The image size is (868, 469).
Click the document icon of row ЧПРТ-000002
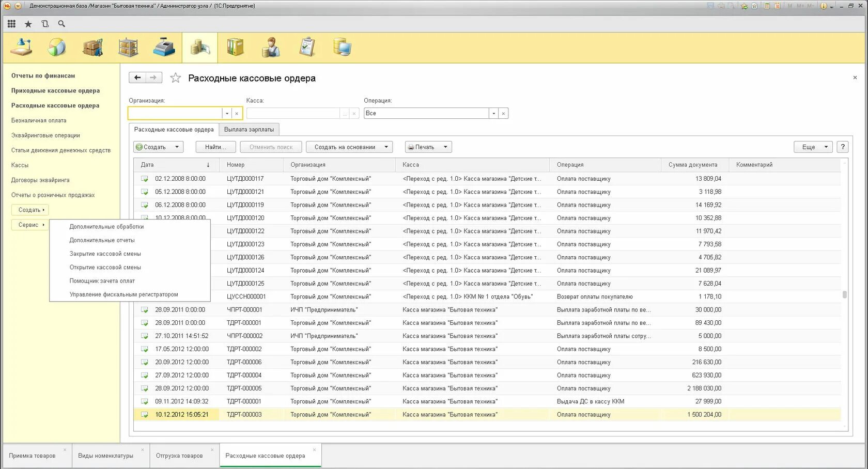[145, 336]
